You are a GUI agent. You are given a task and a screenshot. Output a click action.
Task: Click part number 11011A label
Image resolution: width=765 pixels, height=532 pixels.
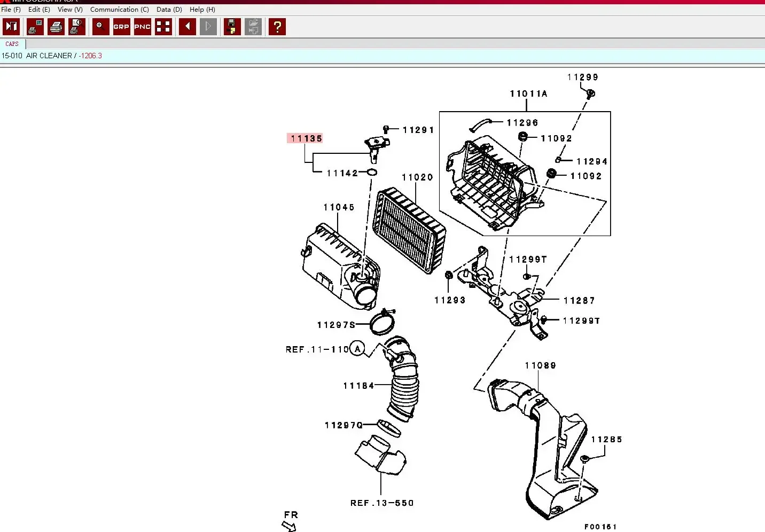click(x=528, y=94)
